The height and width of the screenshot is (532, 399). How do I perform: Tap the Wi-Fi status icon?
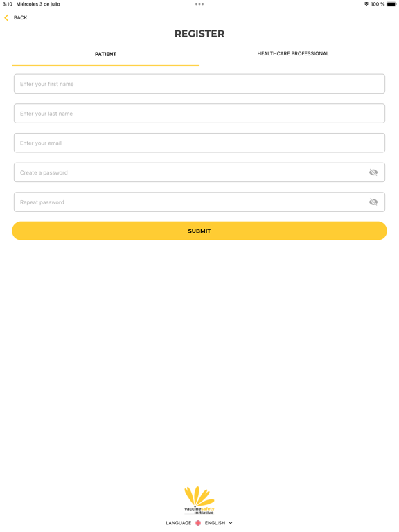tap(366, 4)
